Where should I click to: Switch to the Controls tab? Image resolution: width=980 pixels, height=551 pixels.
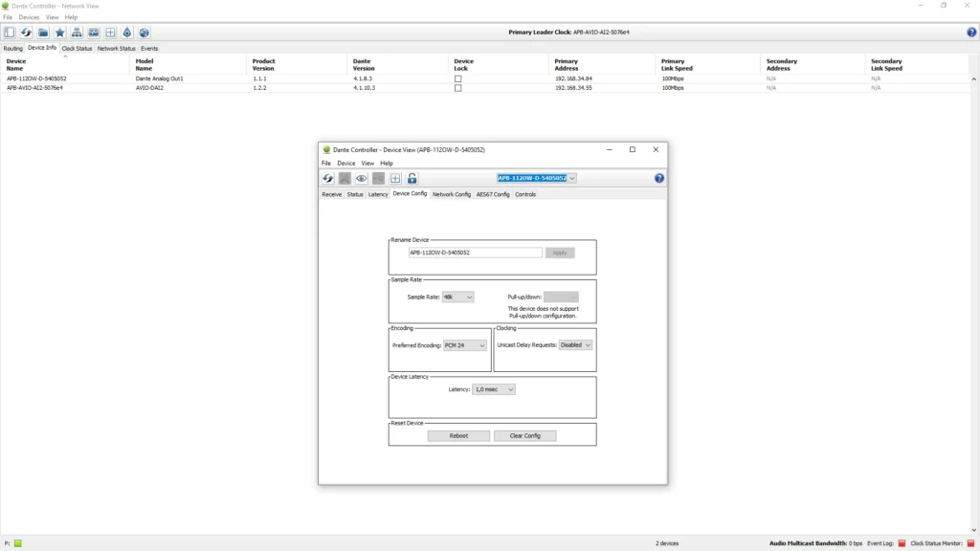(525, 194)
